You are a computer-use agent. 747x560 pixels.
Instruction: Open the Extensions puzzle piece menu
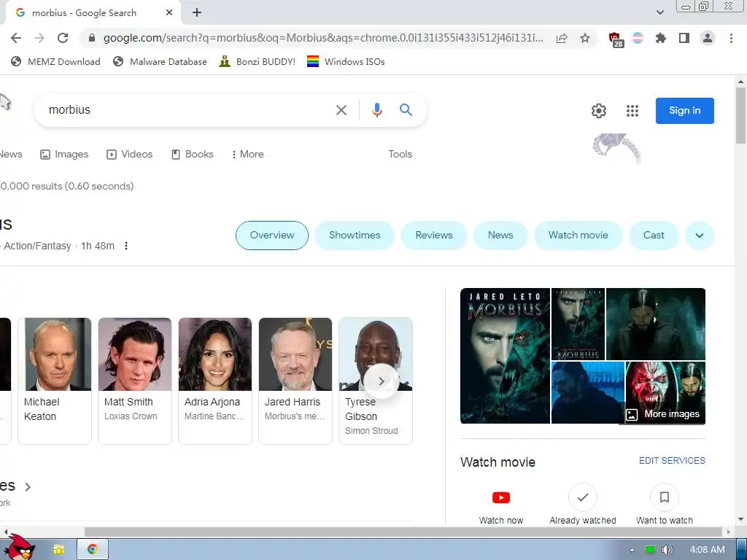click(x=660, y=38)
